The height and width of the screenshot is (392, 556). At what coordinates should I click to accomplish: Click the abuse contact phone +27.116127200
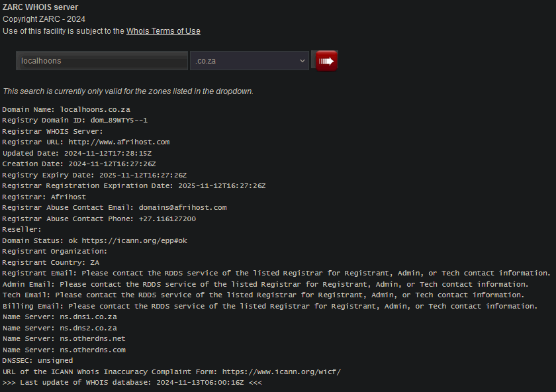(x=167, y=219)
